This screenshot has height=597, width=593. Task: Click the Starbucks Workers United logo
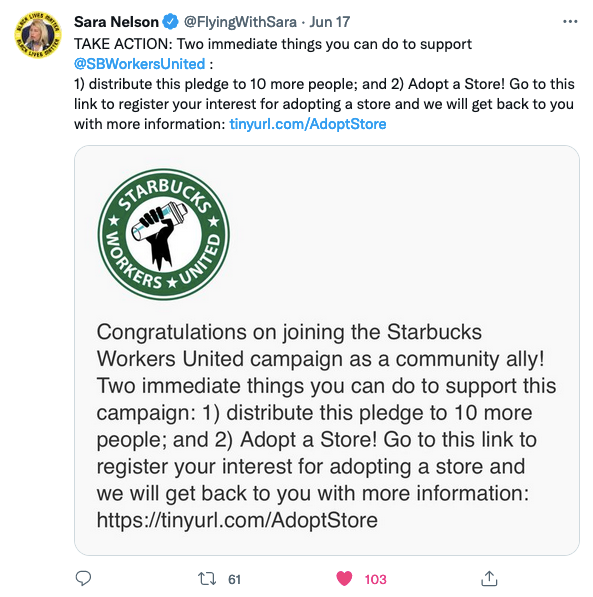[x=164, y=234]
